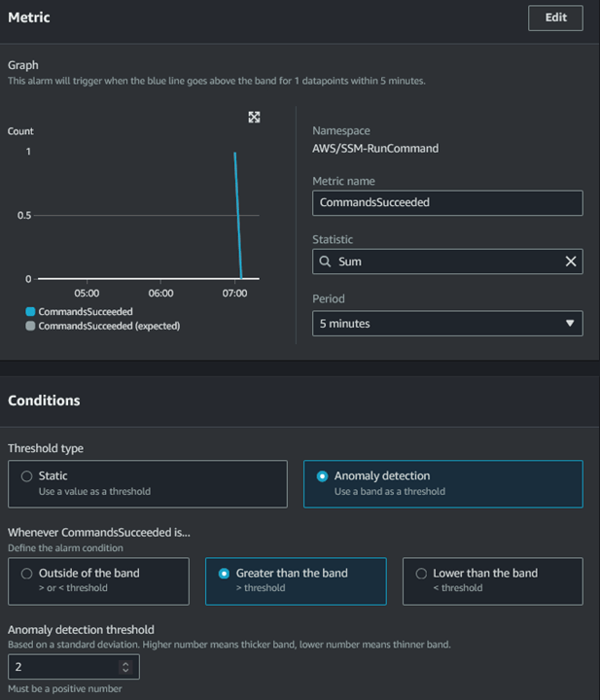
Task: Click the Anomaly detection threshold value field
Action: [63, 667]
